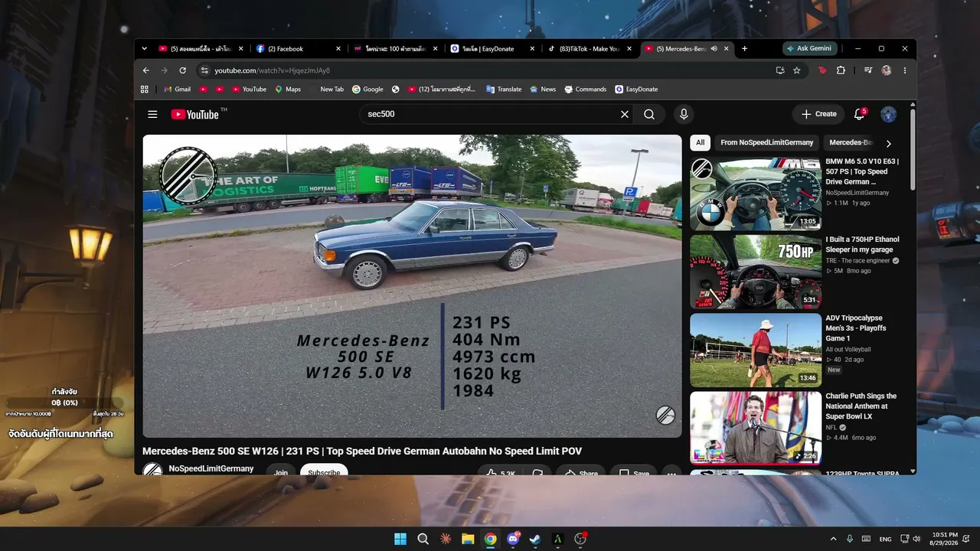Screen dimensions: 980x551
Task: Open the Chrome three-dot menu
Action: pyautogui.click(x=905, y=70)
